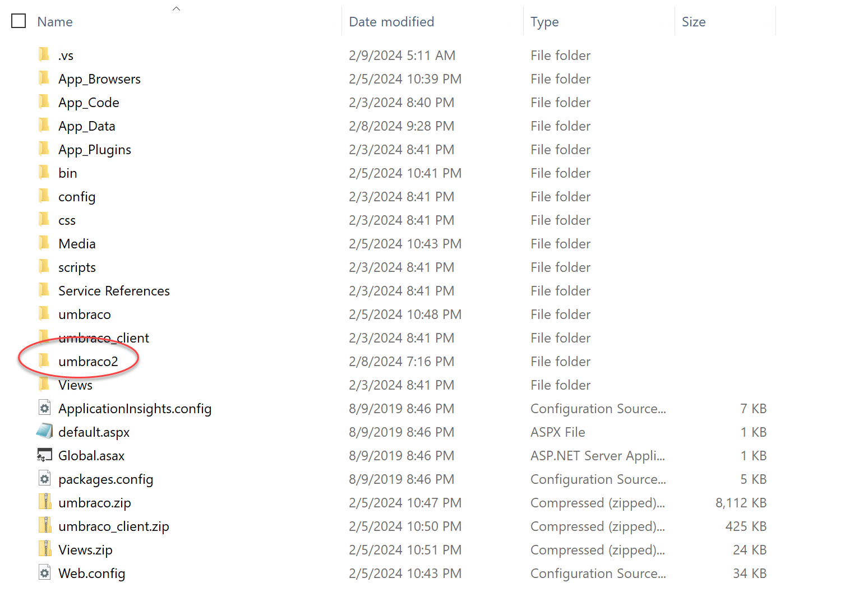868x615 pixels.
Task: Select the folder name App_Code
Action: (89, 103)
